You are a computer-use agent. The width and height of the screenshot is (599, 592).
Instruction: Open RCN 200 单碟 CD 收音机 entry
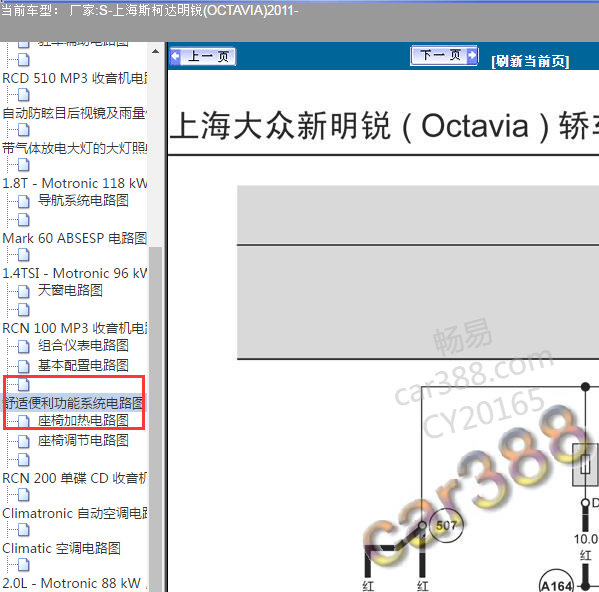75,478
